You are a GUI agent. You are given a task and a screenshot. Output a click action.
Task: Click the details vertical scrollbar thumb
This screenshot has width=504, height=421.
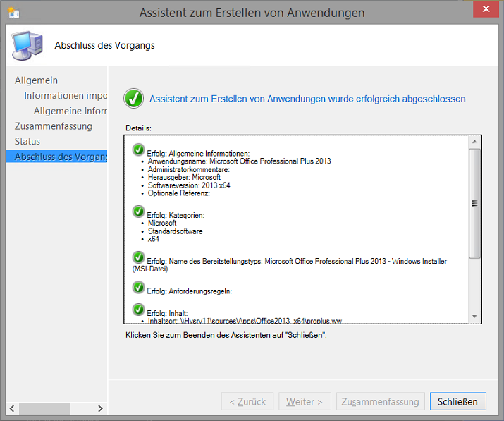tap(474, 203)
